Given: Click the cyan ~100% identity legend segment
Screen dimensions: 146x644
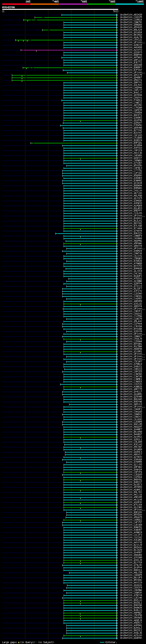Looking at the screenshot, I should point(130,4).
